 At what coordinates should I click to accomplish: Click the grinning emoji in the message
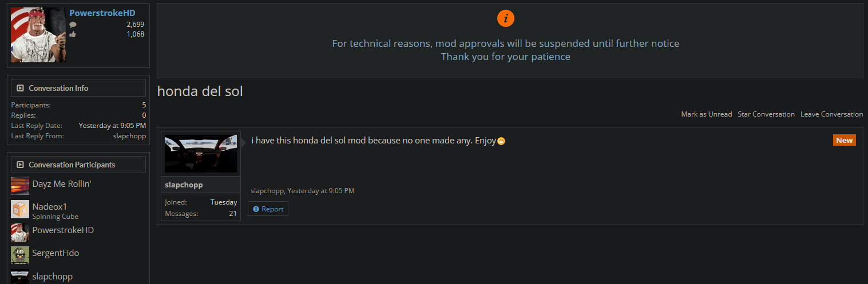click(x=501, y=141)
